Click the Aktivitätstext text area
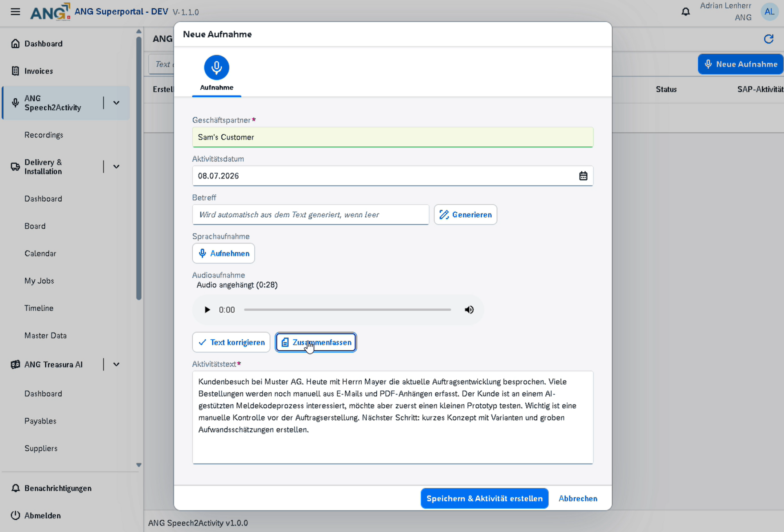The height and width of the screenshot is (532, 784). (392, 417)
